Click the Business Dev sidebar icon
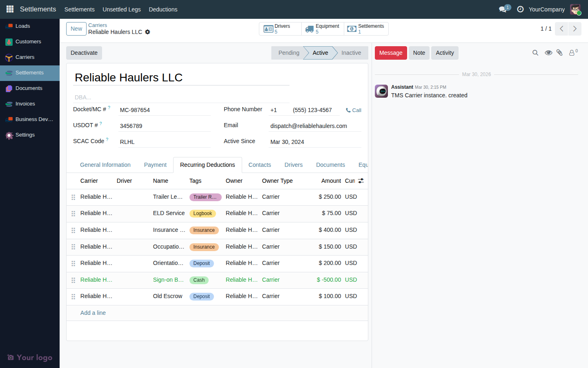 (9, 119)
